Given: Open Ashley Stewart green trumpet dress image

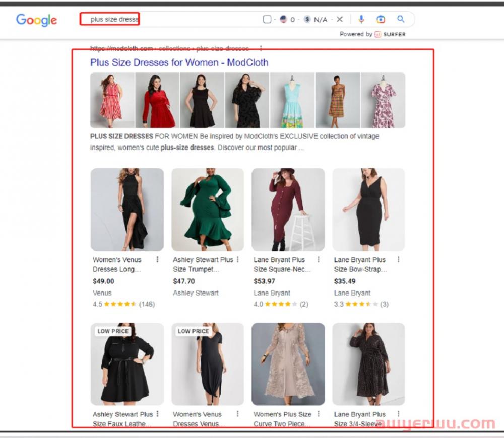Looking at the screenshot, I should tap(208, 209).
